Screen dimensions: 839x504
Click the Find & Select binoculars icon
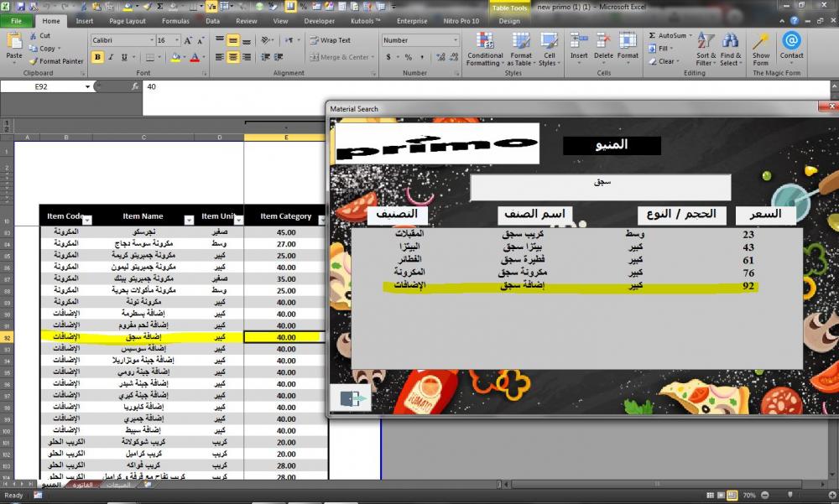click(730, 41)
